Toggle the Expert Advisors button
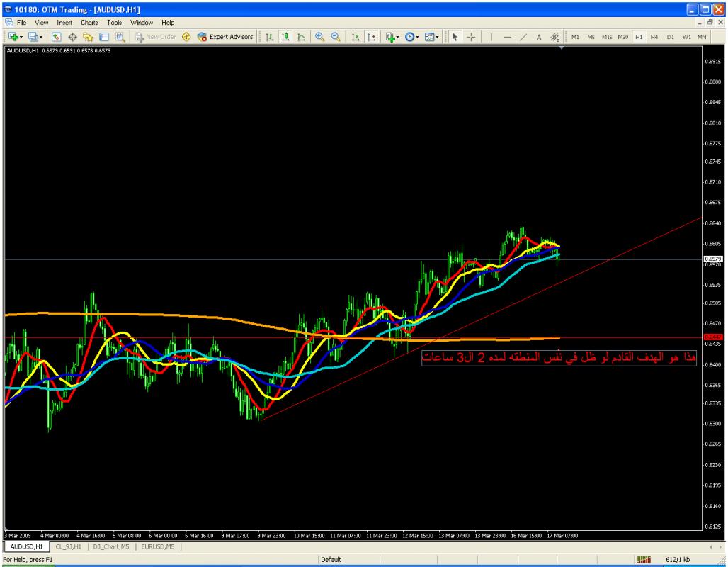This screenshot has height=567, width=728. coord(225,37)
